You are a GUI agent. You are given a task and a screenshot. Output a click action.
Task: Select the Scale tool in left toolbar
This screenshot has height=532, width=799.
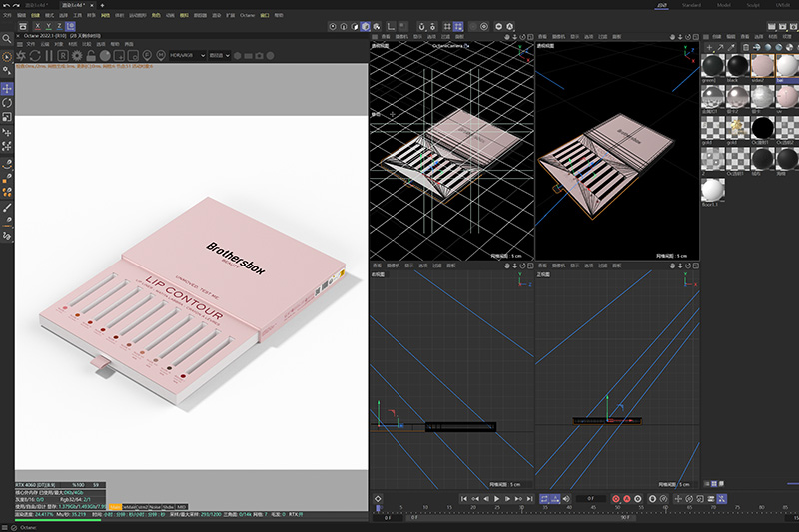pos(7,117)
